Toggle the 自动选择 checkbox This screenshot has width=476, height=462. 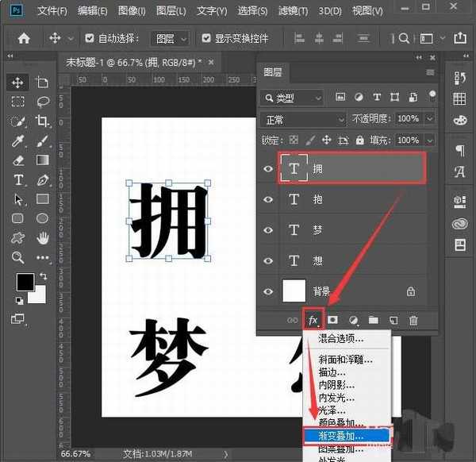(x=89, y=38)
